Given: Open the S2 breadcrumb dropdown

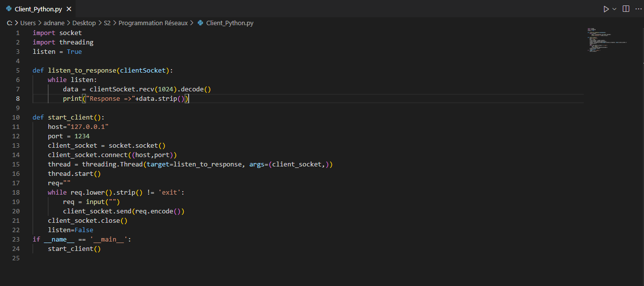Looking at the screenshot, I should coord(107,23).
